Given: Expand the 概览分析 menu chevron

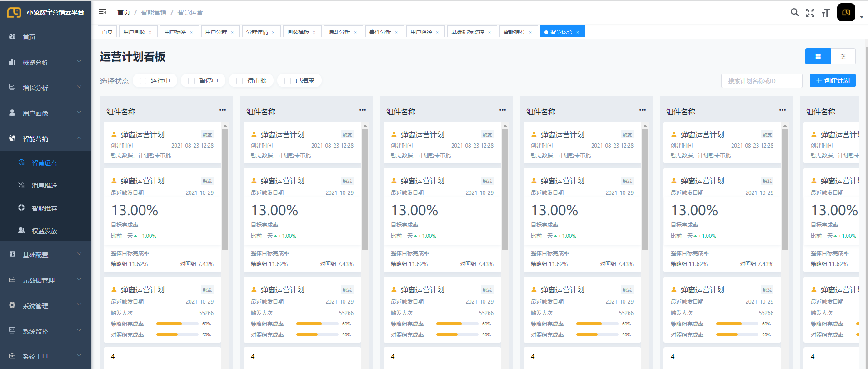Looking at the screenshot, I should 79,62.
